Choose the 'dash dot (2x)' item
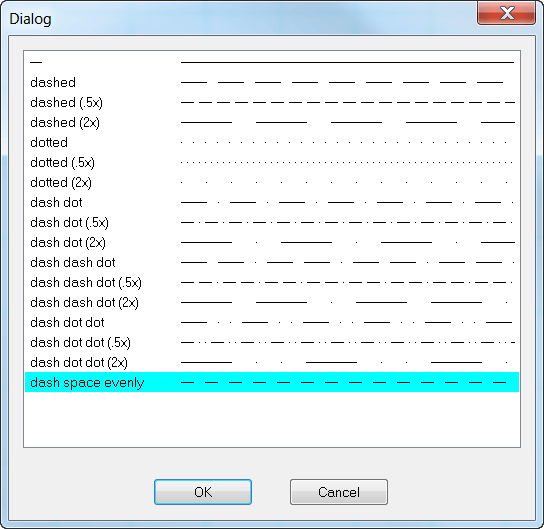Screen dimensions: 544x529 (x=272, y=242)
